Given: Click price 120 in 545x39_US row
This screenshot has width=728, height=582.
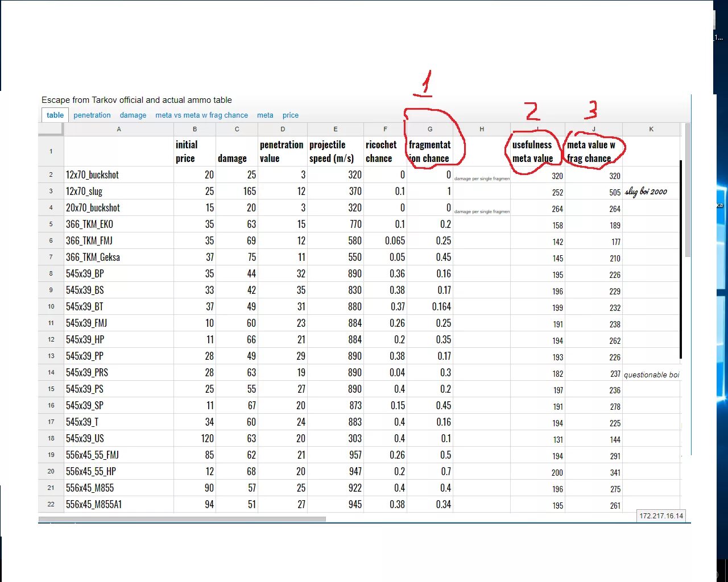Looking at the screenshot, I should (195, 438).
